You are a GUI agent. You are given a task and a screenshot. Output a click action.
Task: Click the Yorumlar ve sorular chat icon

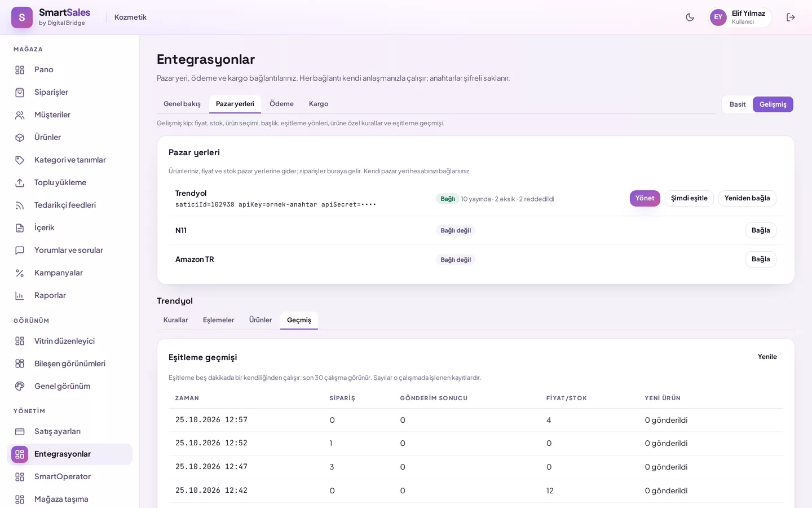tap(20, 251)
